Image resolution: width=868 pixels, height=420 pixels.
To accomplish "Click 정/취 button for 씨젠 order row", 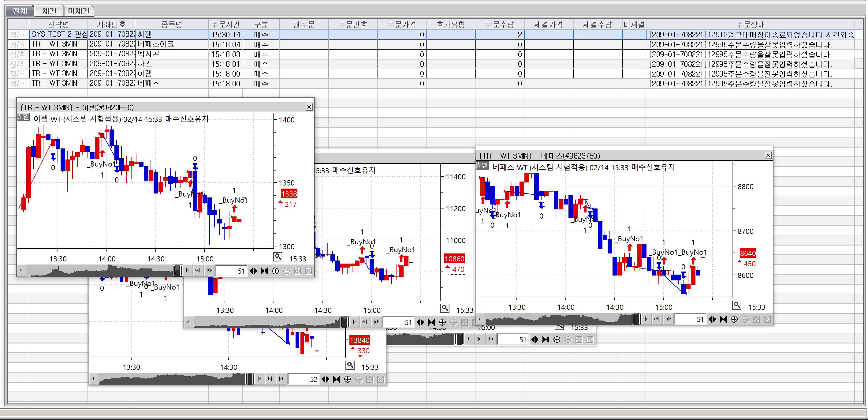I will (18, 34).
